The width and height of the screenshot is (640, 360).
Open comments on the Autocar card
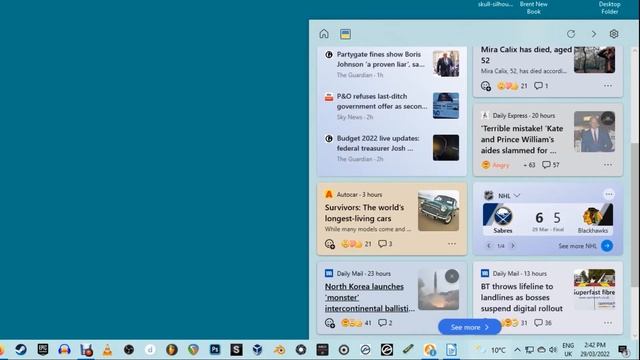(x=385, y=244)
